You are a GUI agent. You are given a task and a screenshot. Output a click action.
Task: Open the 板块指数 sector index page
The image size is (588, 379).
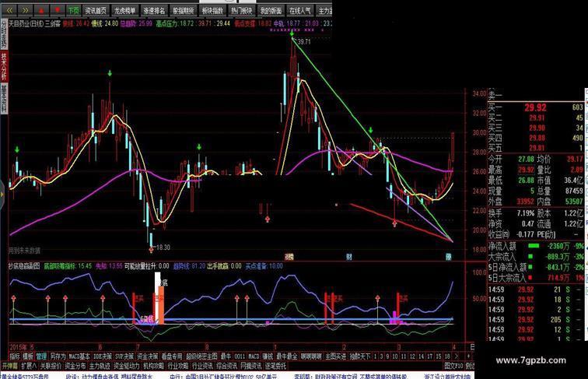[x=212, y=11]
